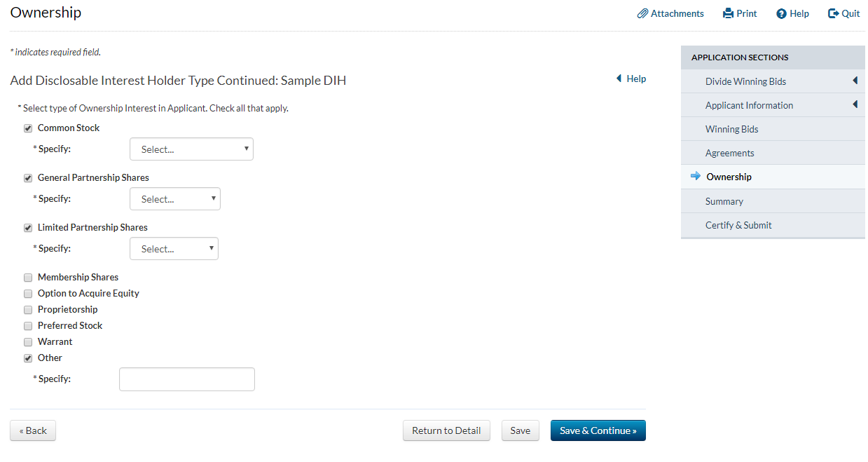
Task: Open the Certify & Submit section
Action: pyautogui.click(x=738, y=225)
